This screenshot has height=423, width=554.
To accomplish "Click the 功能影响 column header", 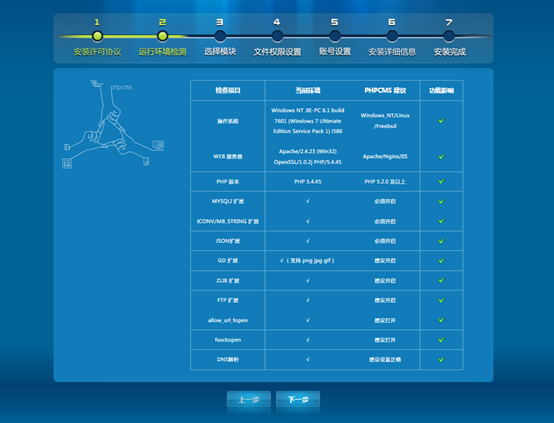I will pos(441,90).
